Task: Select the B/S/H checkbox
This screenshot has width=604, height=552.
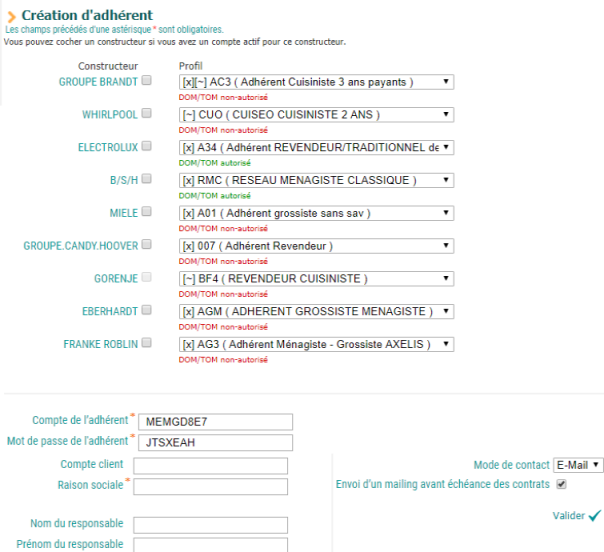Action: tap(146, 178)
